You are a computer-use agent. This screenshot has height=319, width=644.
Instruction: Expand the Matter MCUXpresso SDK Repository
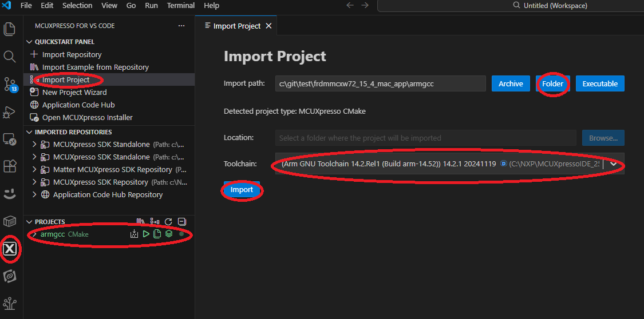pos(35,170)
